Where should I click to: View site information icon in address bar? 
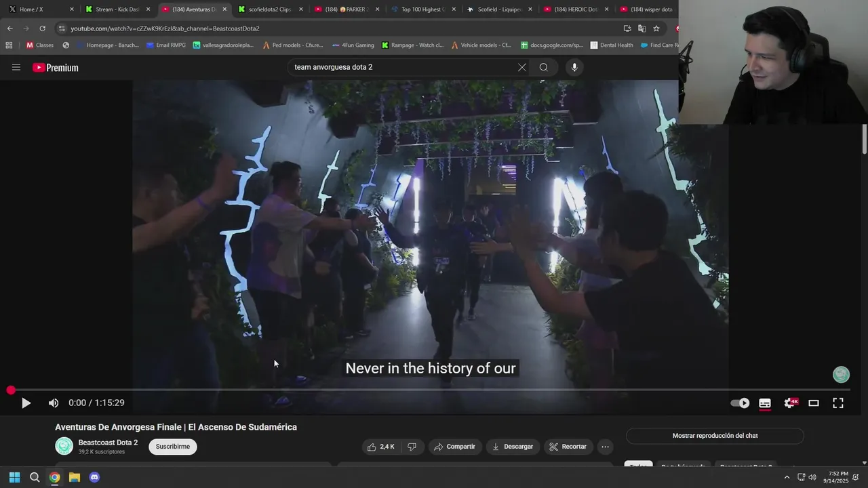[x=62, y=28]
